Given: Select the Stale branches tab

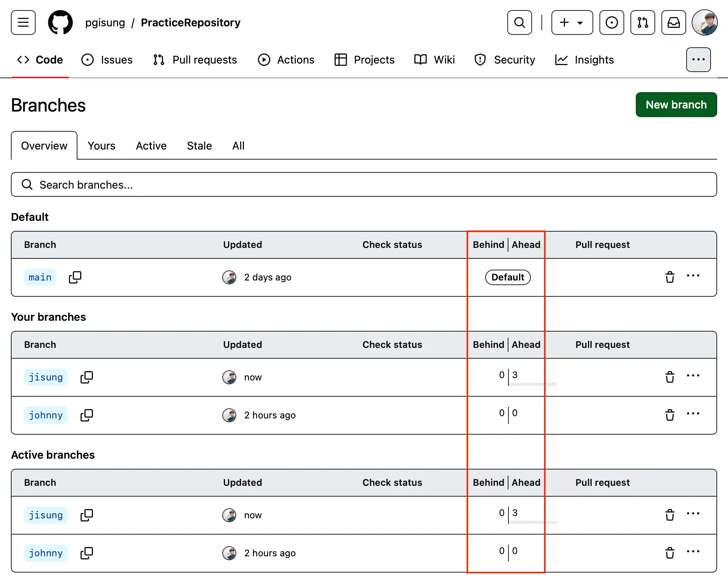Looking at the screenshot, I should click(x=199, y=146).
